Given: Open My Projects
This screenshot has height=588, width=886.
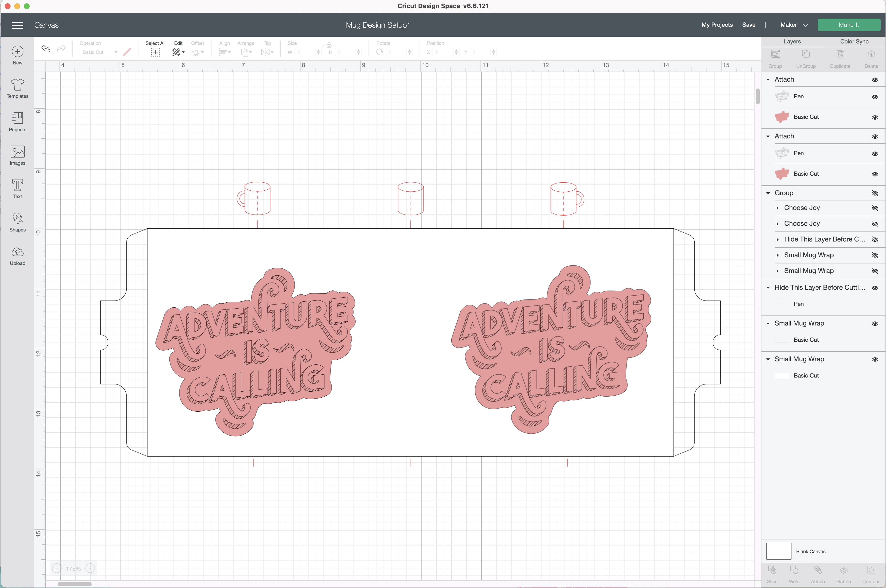Looking at the screenshot, I should [717, 25].
